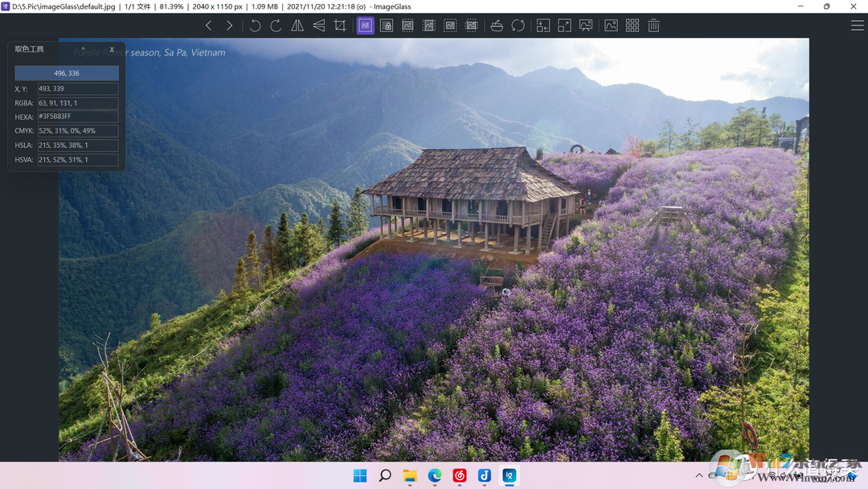The image size is (868, 489).
Task: Open File Explorer from the taskbar
Action: click(x=409, y=476)
